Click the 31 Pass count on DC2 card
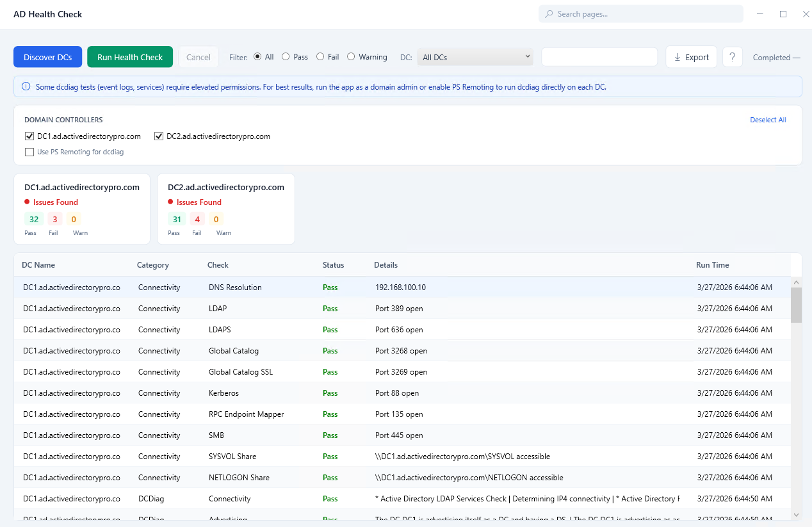 177,219
